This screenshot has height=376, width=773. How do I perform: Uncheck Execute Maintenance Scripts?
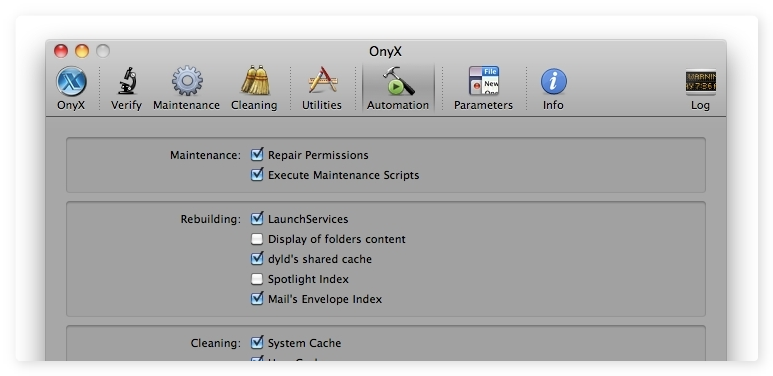click(x=257, y=174)
